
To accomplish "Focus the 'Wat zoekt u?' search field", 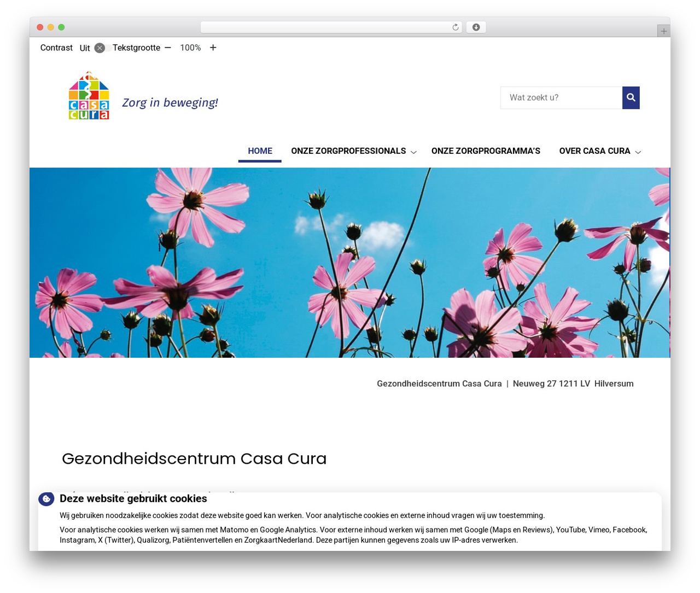I will (x=561, y=97).
